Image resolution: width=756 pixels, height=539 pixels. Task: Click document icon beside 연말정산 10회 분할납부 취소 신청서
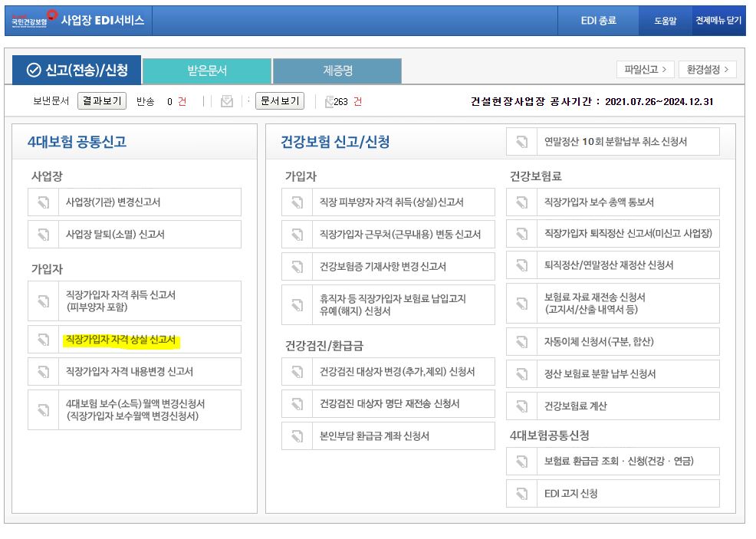(521, 142)
